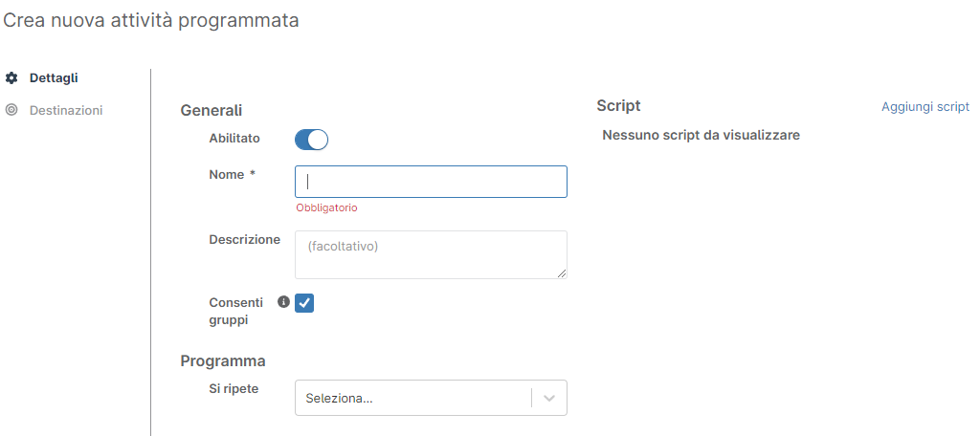Click the Aggiungi script link
This screenshot has height=436, width=980.
click(x=924, y=107)
